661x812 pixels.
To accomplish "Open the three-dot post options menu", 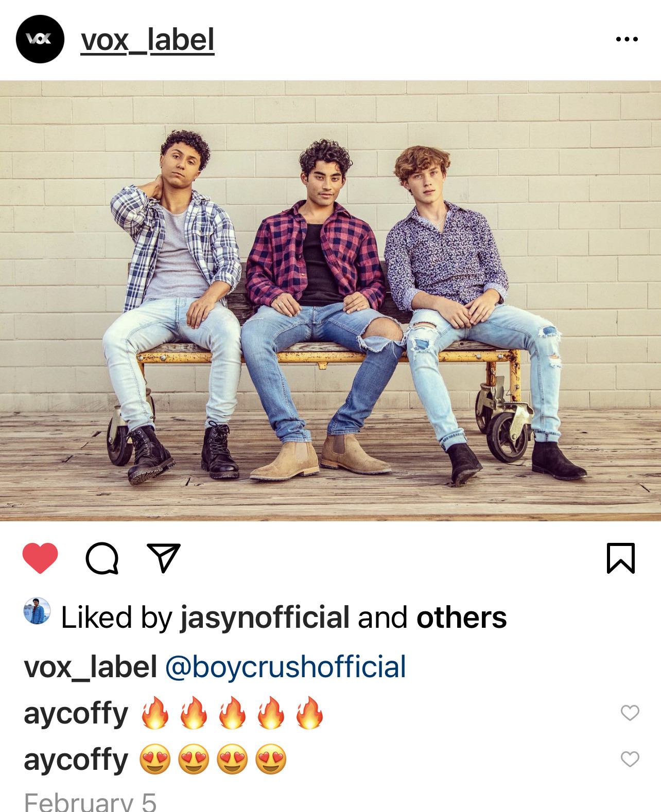I will [x=627, y=39].
